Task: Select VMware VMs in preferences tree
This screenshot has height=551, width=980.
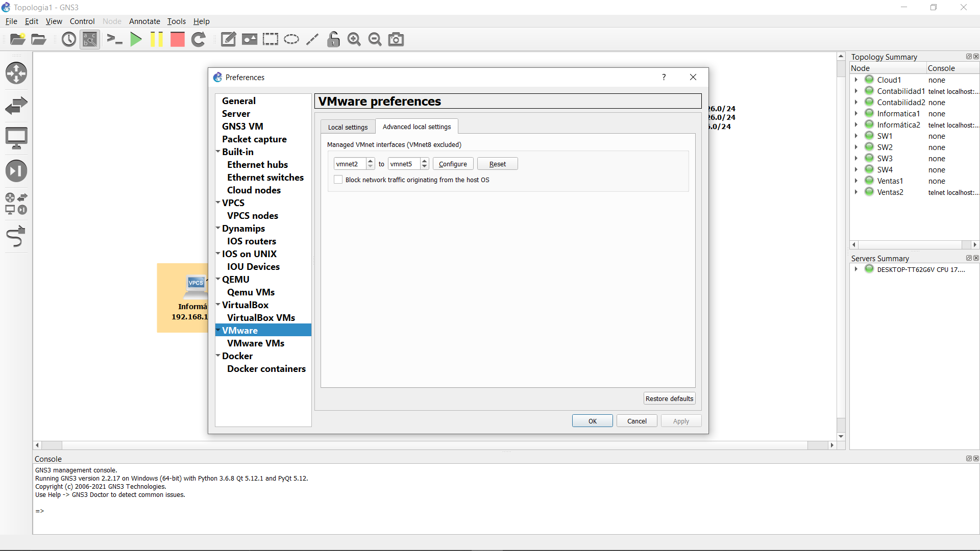Action: point(255,343)
